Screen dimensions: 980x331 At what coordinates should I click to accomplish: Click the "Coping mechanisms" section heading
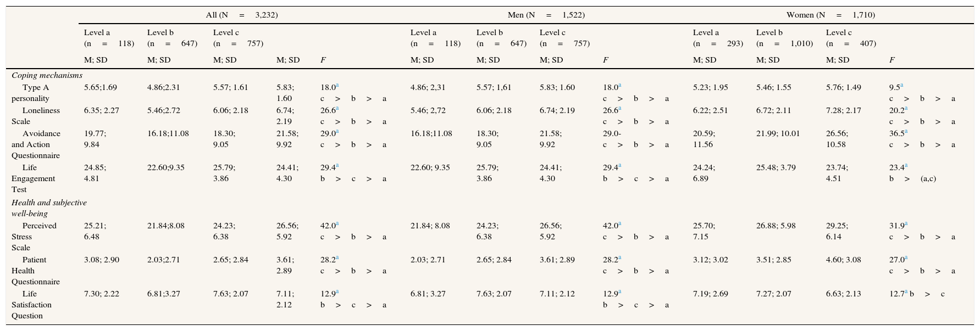pyautogui.click(x=47, y=75)
